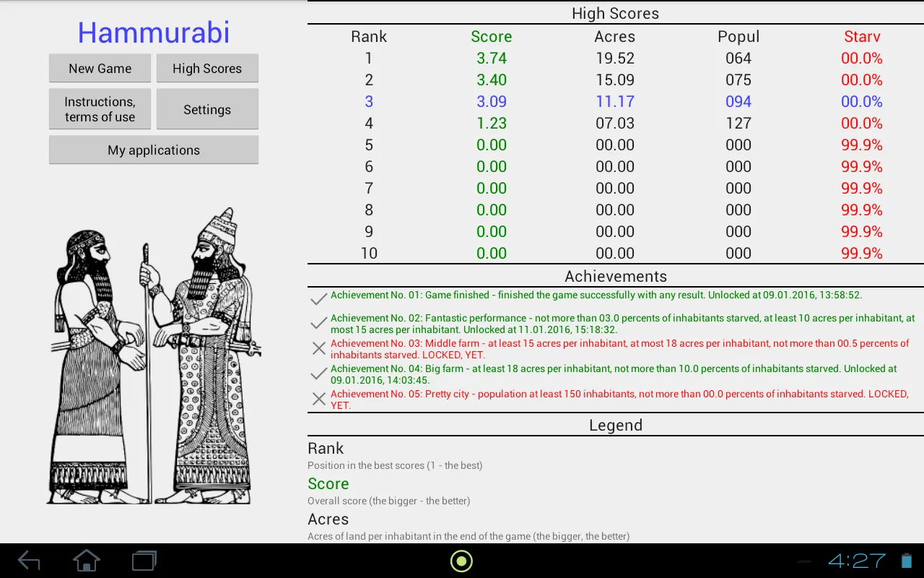The width and height of the screenshot is (924, 578).
Task: Click the blue Hammurabi title
Action: [x=154, y=33]
